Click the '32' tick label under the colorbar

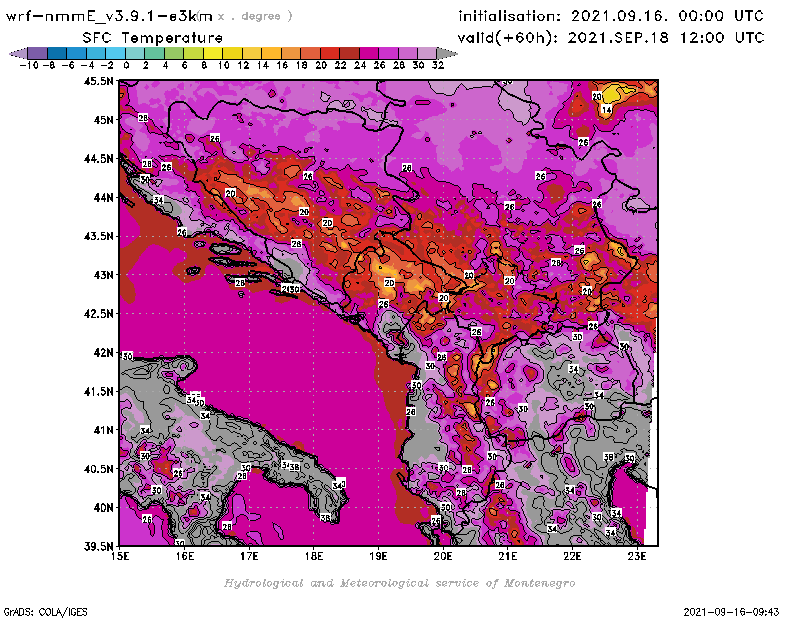pyautogui.click(x=438, y=66)
